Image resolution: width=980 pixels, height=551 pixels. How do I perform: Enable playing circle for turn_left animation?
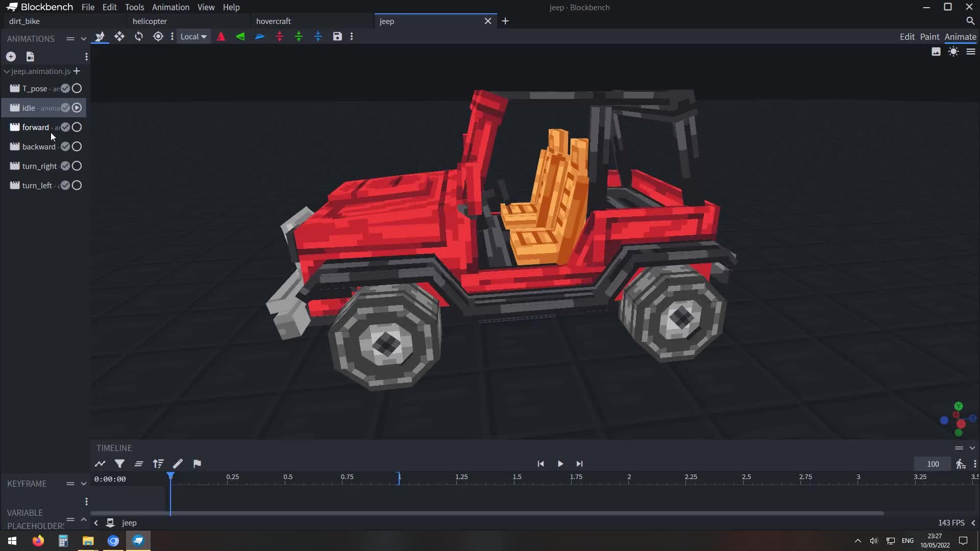click(77, 185)
